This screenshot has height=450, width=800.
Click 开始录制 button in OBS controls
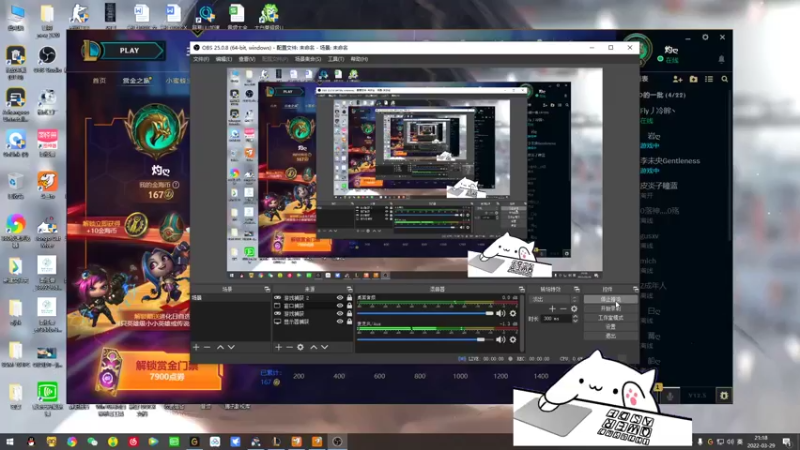click(x=611, y=309)
